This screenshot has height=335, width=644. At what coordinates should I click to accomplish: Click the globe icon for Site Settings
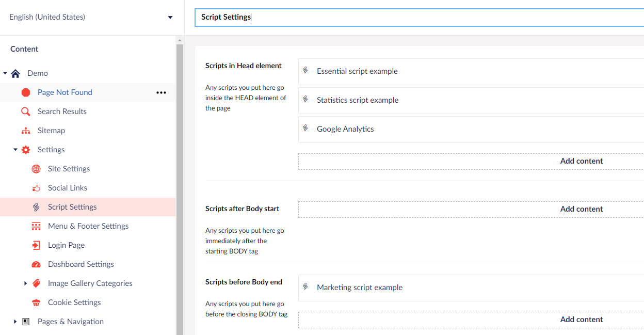[36, 169]
